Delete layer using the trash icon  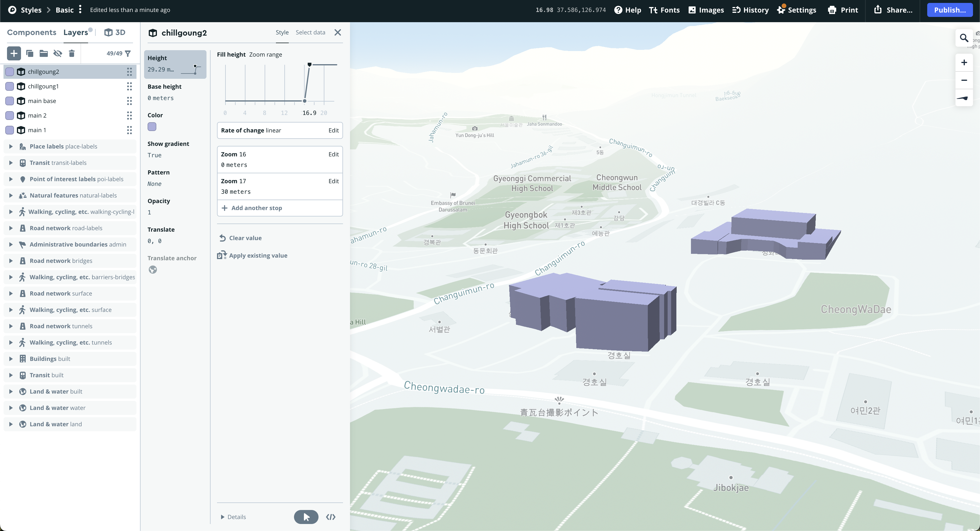tap(71, 53)
